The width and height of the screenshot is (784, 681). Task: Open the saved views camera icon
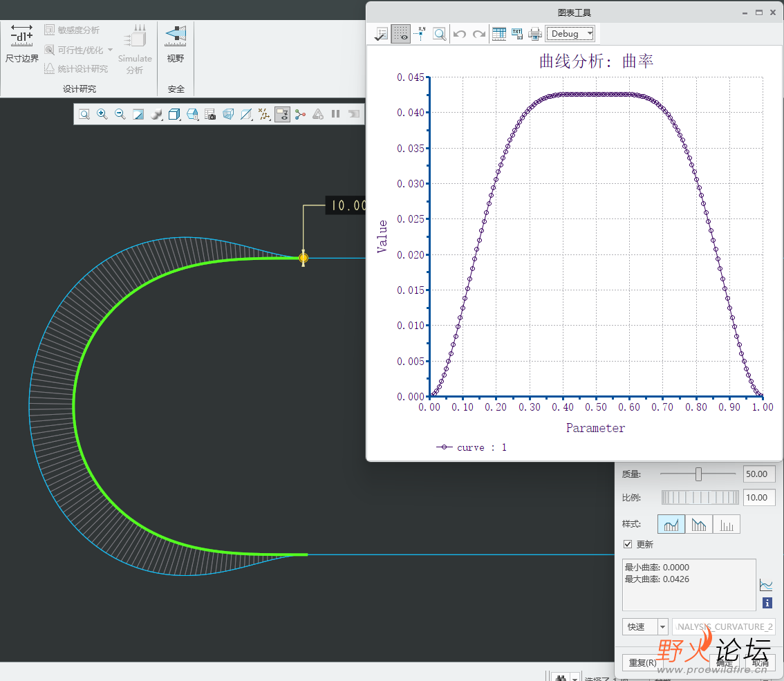coord(210,114)
